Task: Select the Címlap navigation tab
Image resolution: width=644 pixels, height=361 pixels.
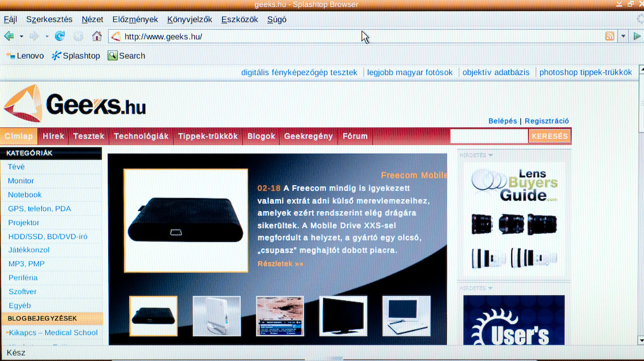Action: [19, 136]
